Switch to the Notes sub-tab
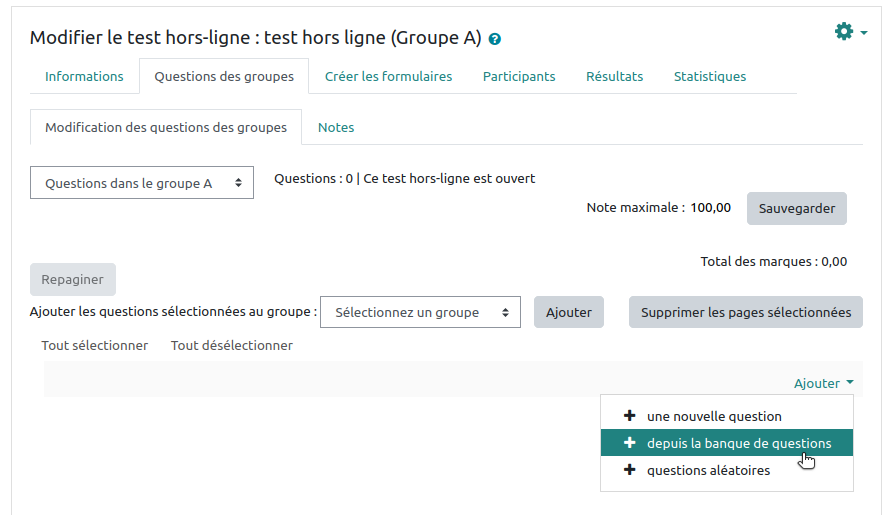This screenshot has width=890, height=515. (x=336, y=127)
